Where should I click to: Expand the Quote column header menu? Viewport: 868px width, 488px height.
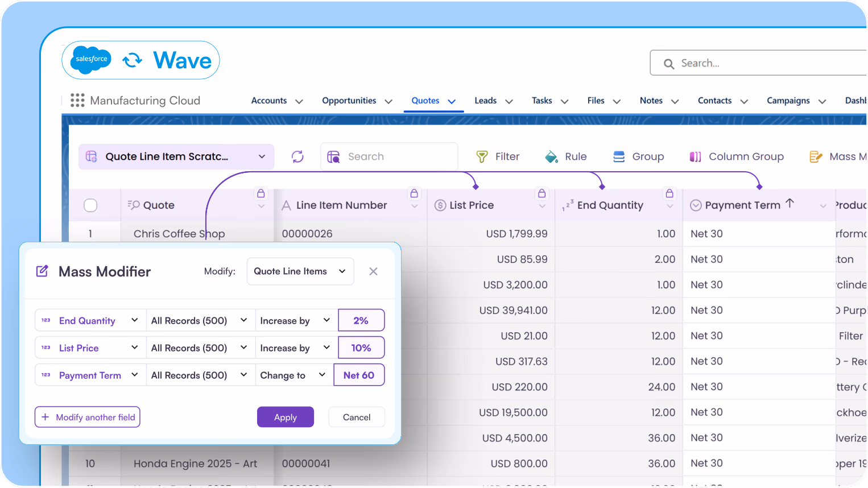261,206
